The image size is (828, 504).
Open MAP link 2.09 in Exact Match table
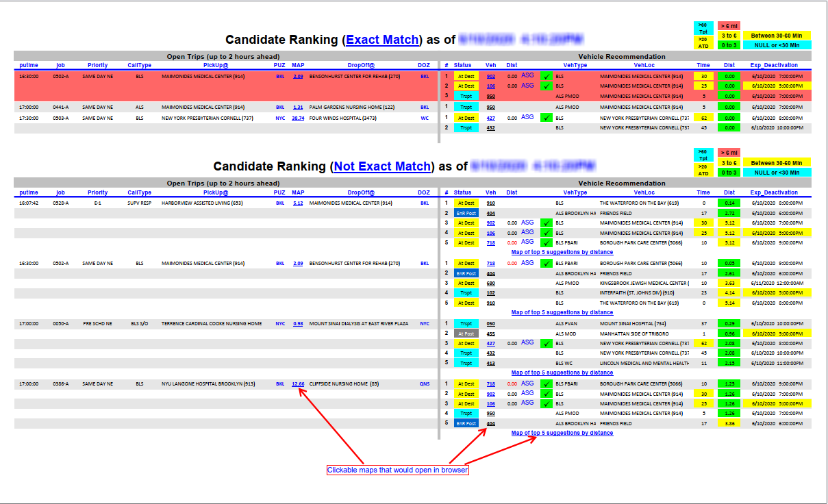click(298, 77)
